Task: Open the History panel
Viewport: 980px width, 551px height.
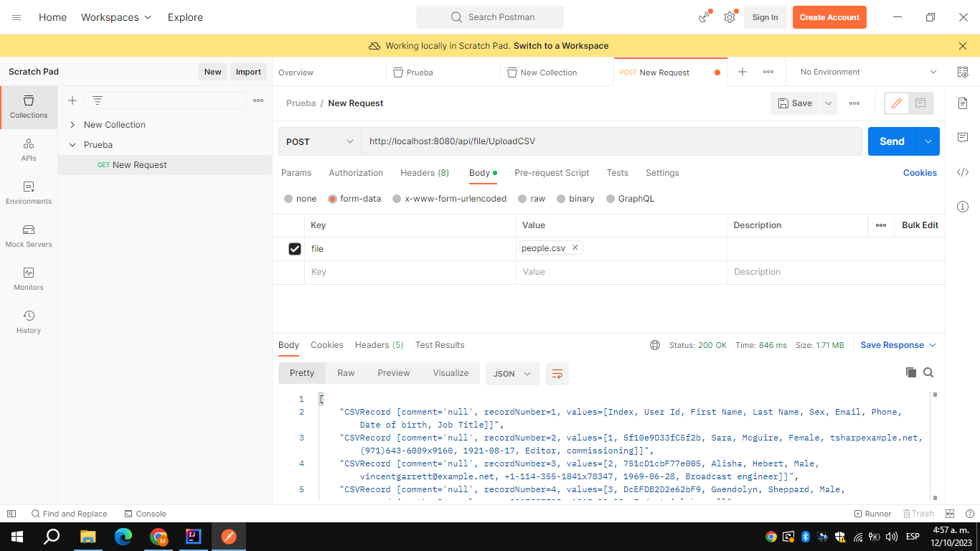Action: [28, 323]
